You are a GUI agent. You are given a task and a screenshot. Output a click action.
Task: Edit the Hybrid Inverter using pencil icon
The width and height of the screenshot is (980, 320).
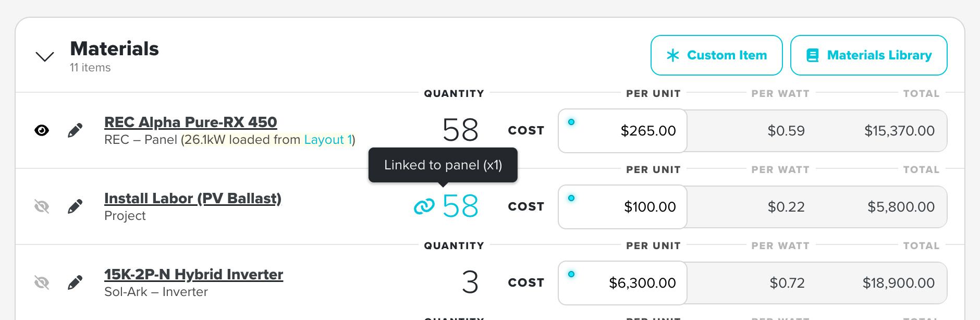point(75,282)
